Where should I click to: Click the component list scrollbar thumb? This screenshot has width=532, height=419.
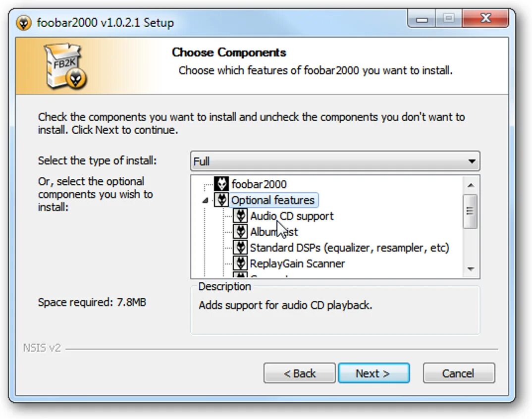click(x=470, y=211)
